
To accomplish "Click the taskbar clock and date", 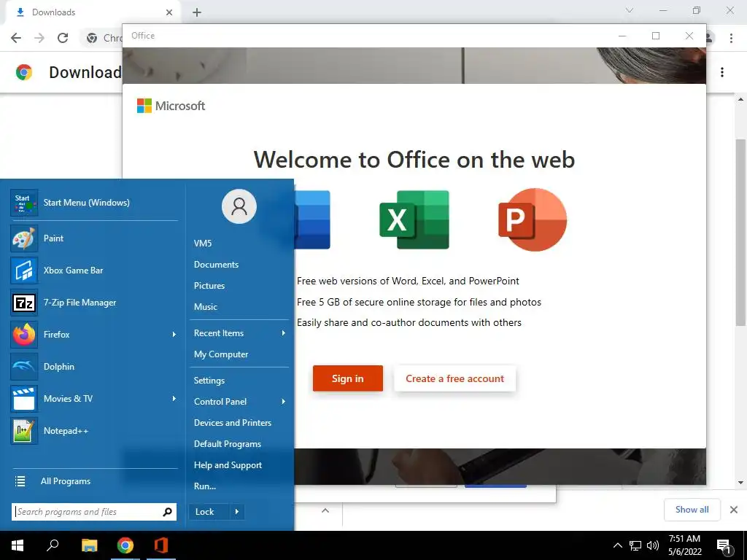I will 684,545.
